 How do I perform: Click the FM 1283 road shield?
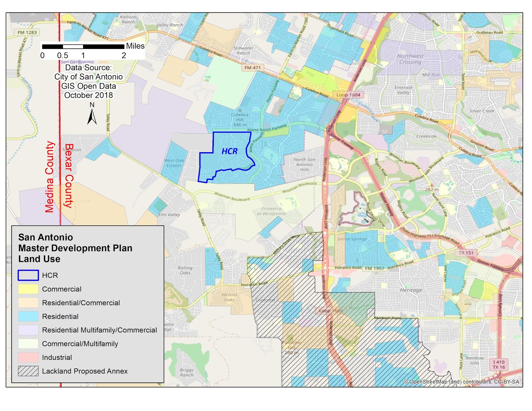point(27,32)
